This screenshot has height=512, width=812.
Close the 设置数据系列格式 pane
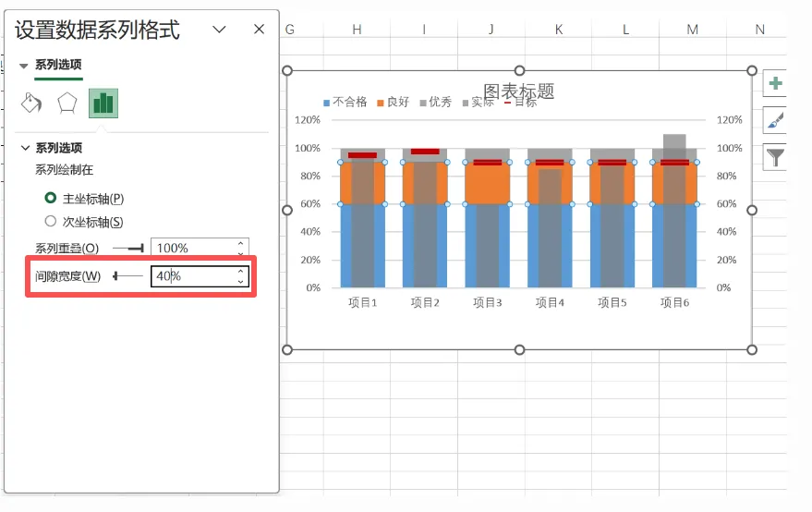259,29
